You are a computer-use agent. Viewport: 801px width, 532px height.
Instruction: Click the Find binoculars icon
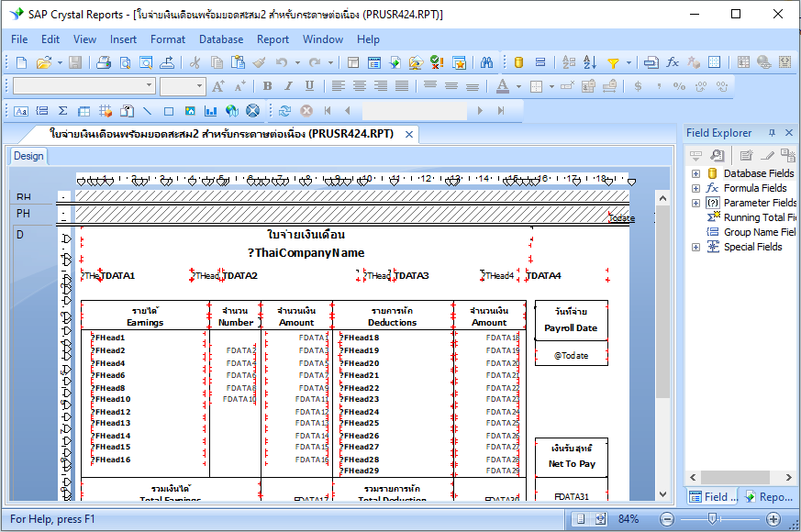point(486,62)
